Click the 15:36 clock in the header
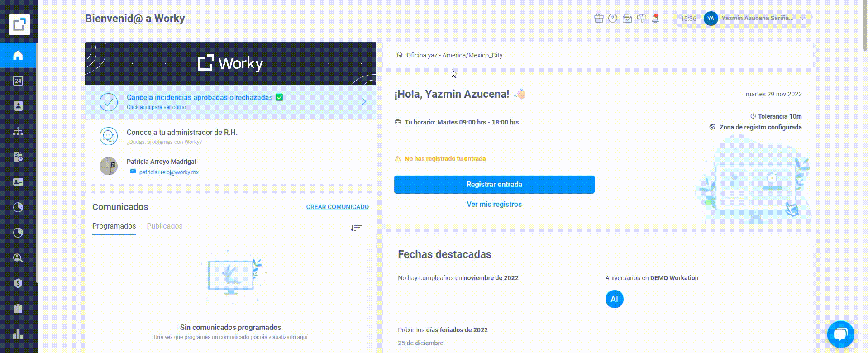This screenshot has height=353, width=868. click(688, 19)
